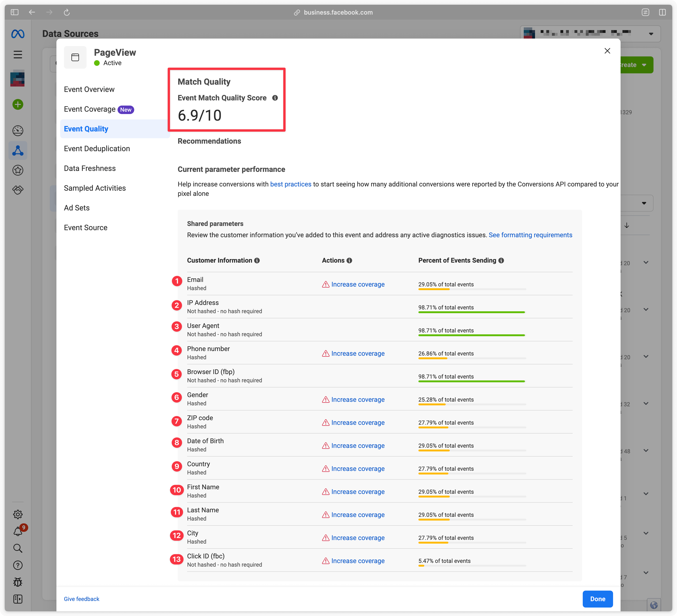The image size is (677, 616).
Task: Click info icon next to Percent of Events Sending
Action: tap(501, 261)
